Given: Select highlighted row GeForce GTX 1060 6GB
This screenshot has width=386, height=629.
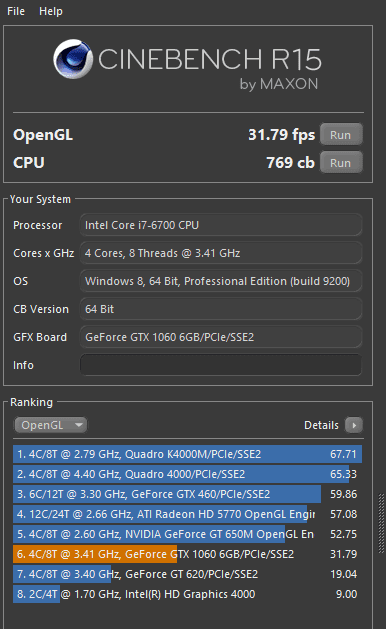Looking at the screenshot, I should (x=187, y=554).
